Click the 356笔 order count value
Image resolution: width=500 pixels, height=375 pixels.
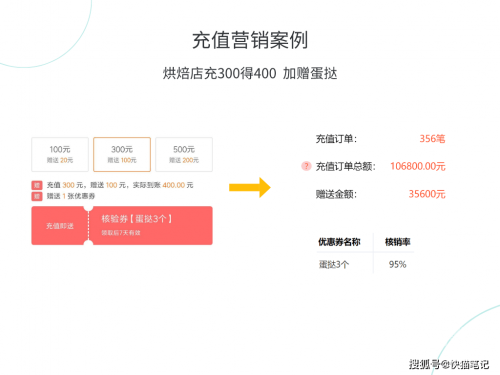click(x=432, y=139)
